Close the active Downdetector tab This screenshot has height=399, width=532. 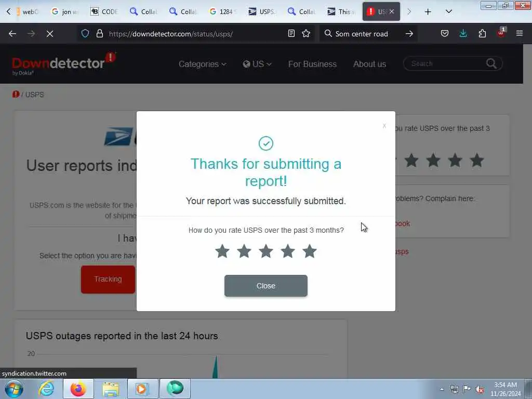(x=392, y=11)
